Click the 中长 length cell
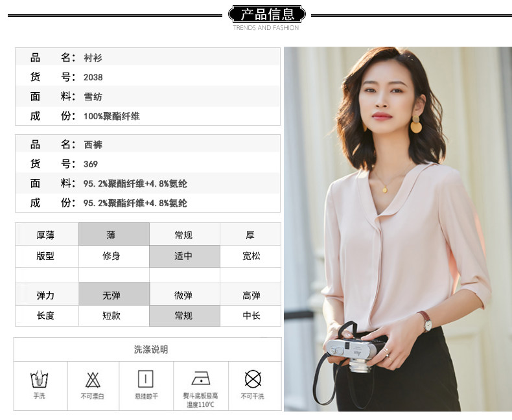This screenshot has width=512, height=420. pyautogui.click(x=251, y=316)
